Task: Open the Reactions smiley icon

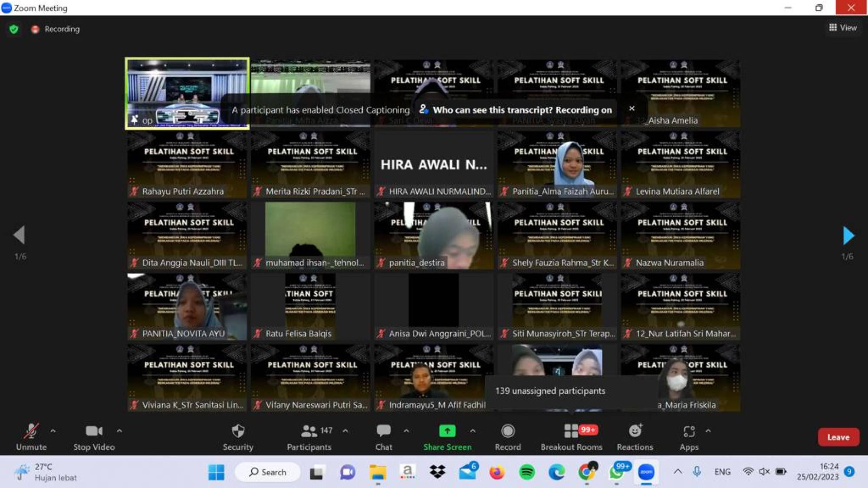Action: click(635, 431)
